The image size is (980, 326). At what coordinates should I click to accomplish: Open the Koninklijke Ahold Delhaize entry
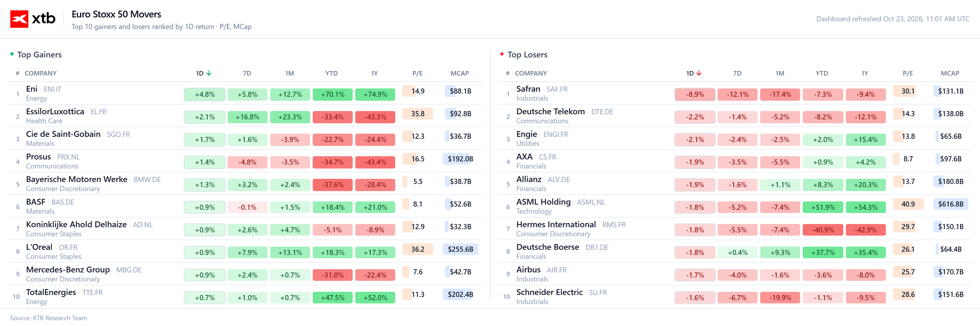coord(76,224)
